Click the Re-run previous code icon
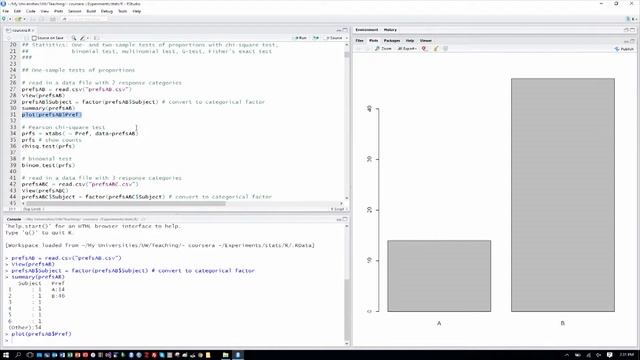This screenshot has width=640, height=360. coord(316,38)
